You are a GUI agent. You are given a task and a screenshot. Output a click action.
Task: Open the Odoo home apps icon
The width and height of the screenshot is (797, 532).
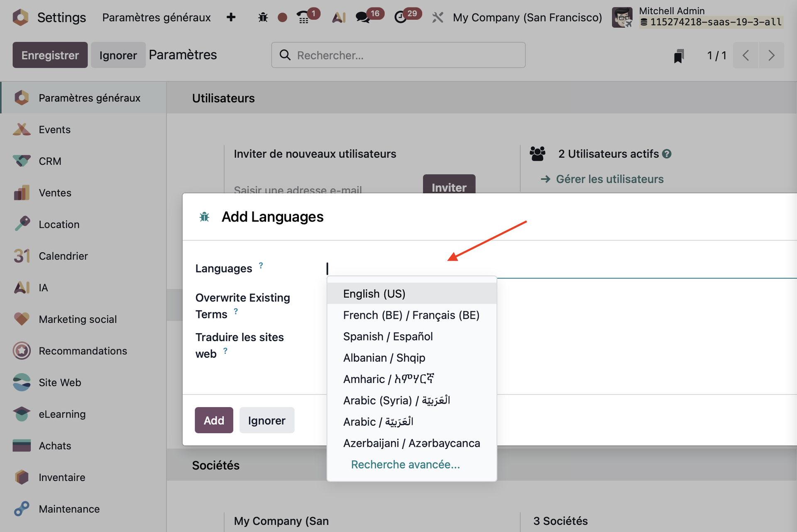tap(20, 17)
